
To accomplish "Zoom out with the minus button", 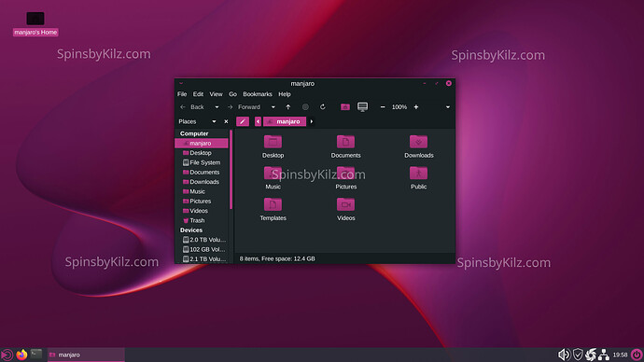I will coord(383,107).
